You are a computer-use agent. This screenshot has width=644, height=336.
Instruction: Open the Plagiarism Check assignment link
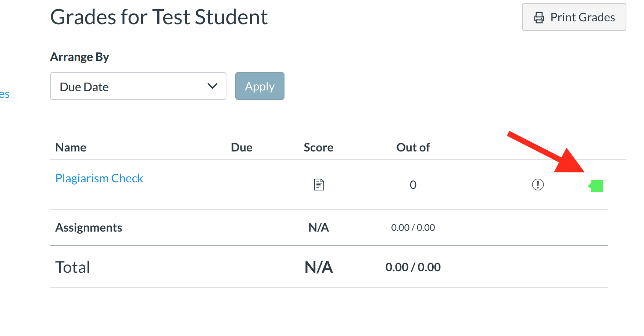(x=99, y=178)
